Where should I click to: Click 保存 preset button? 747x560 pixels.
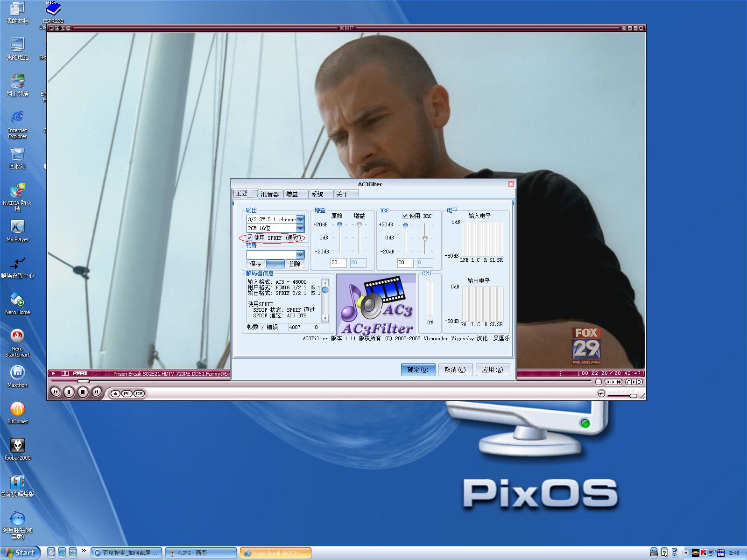coord(256,264)
